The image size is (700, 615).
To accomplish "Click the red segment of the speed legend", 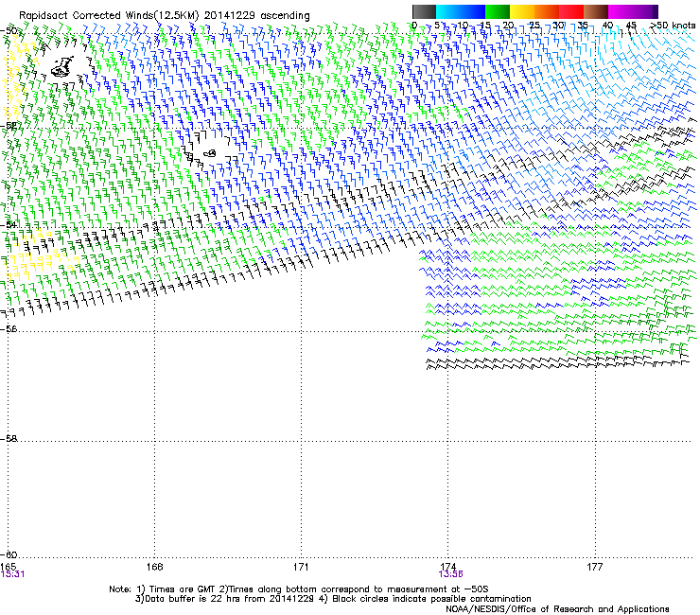I will (x=571, y=11).
